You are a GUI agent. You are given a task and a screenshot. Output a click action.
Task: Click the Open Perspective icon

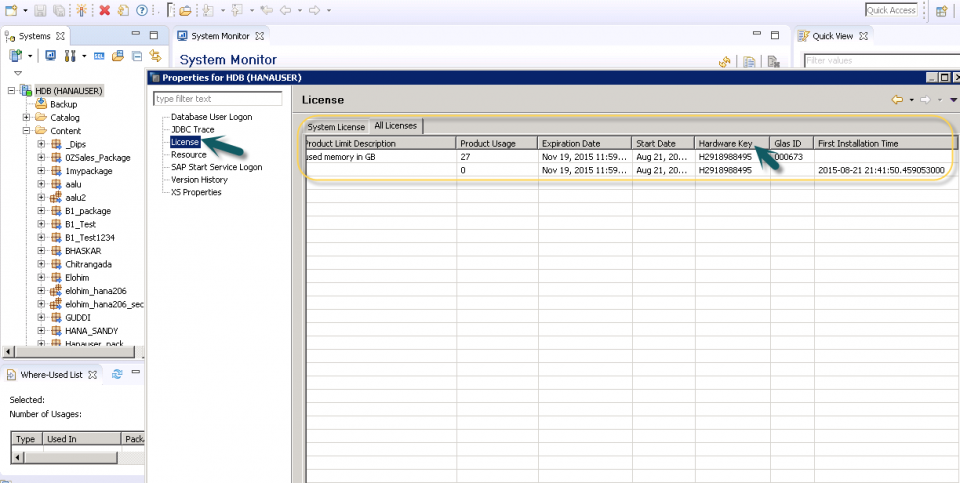click(x=941, y=10)
